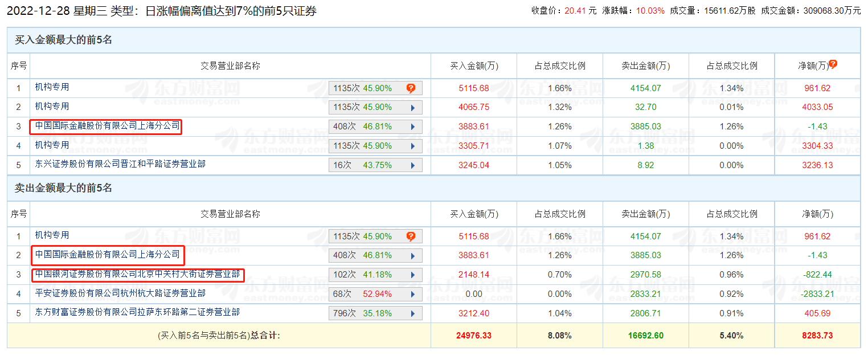Open 东兴证券股份有限公司晋江和平路证券营业部 link
868x355 pixels.
coord(120,164)
